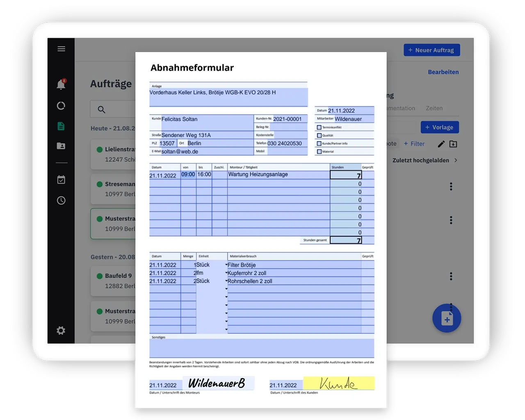Click the pencil edit icon beside Filter
This screenshot has height=420, width=525.
click(441, 144)
